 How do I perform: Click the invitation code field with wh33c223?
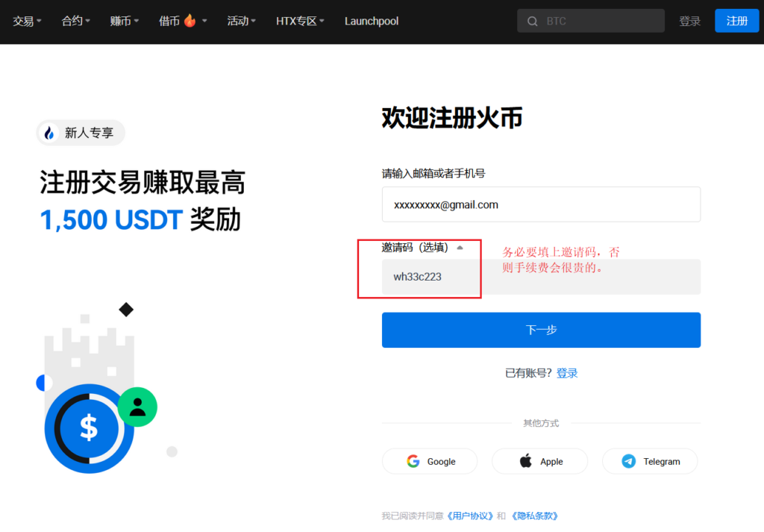coord(541,277)
